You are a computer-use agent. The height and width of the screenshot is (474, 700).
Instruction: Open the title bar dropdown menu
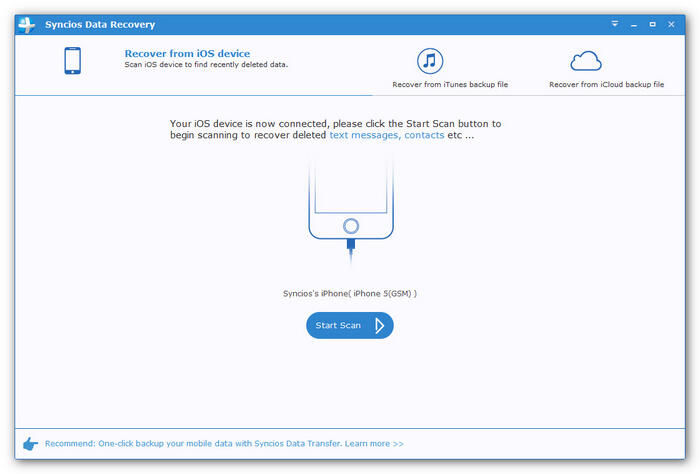point(615,23)
